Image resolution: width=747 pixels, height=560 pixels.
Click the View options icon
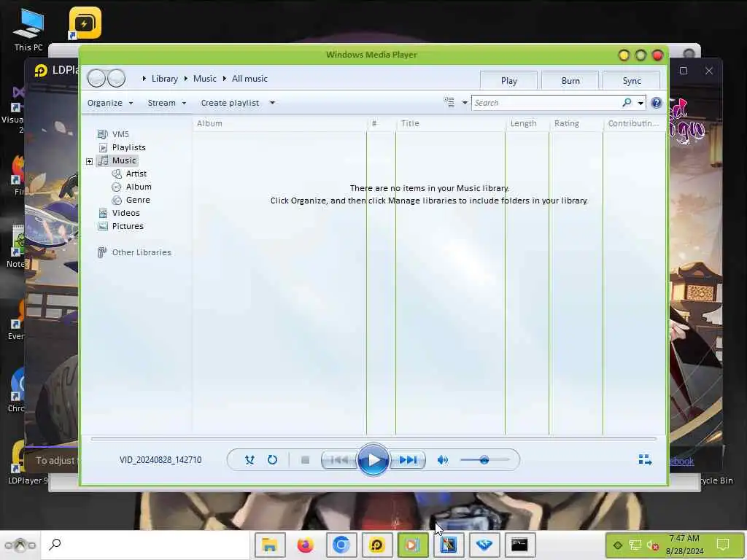click(x=449, y=102)
